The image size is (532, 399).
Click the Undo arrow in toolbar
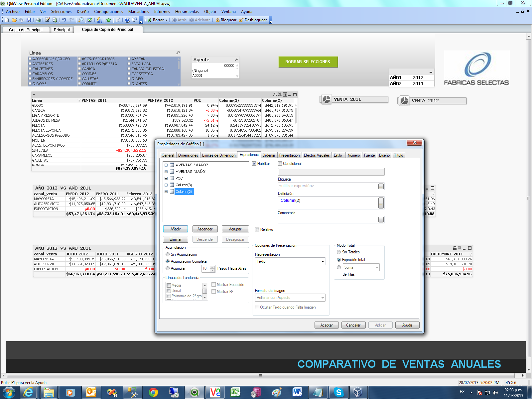coord(64,20)
